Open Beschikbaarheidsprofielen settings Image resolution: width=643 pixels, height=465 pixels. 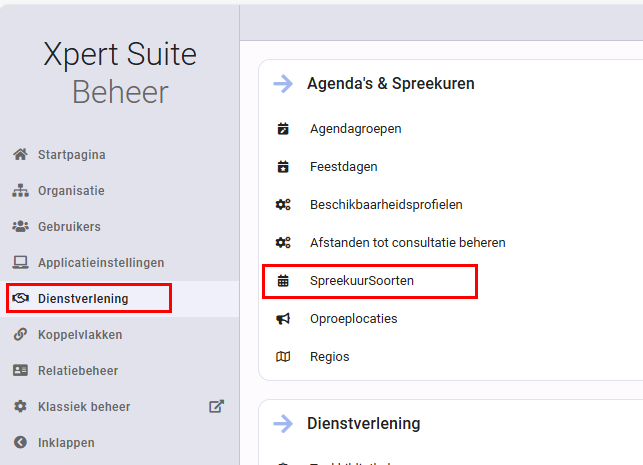click(386, 205)
